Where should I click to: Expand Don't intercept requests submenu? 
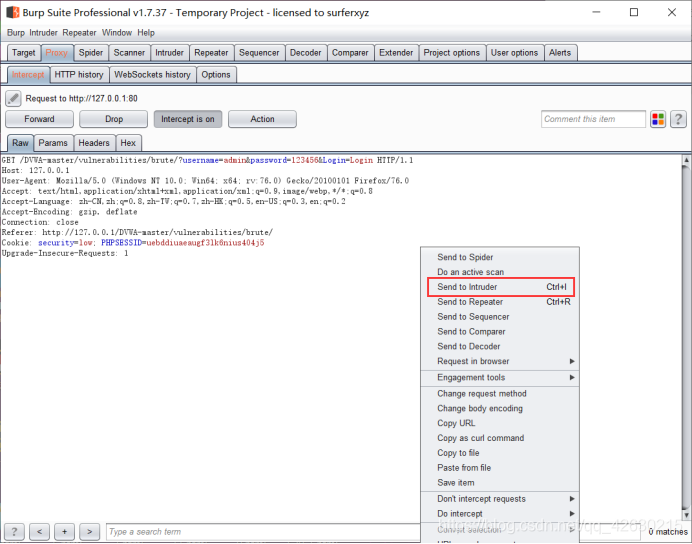pyautogui.click(x=500, y=499)
